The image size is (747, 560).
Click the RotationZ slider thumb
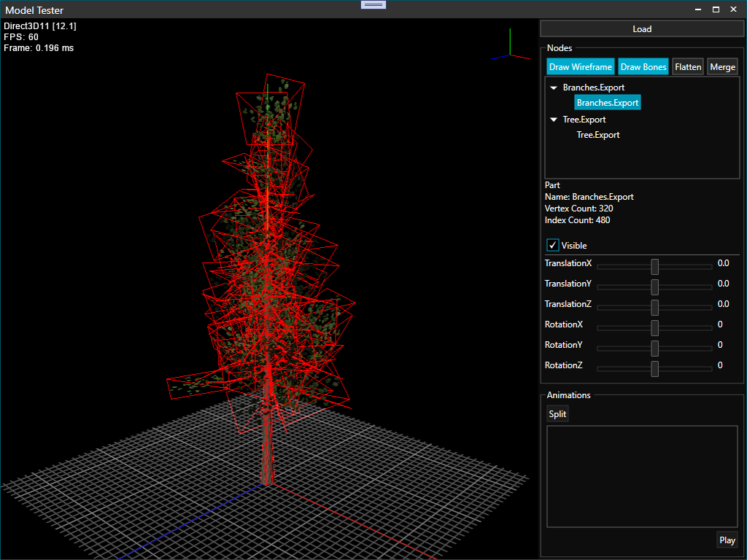655,368
